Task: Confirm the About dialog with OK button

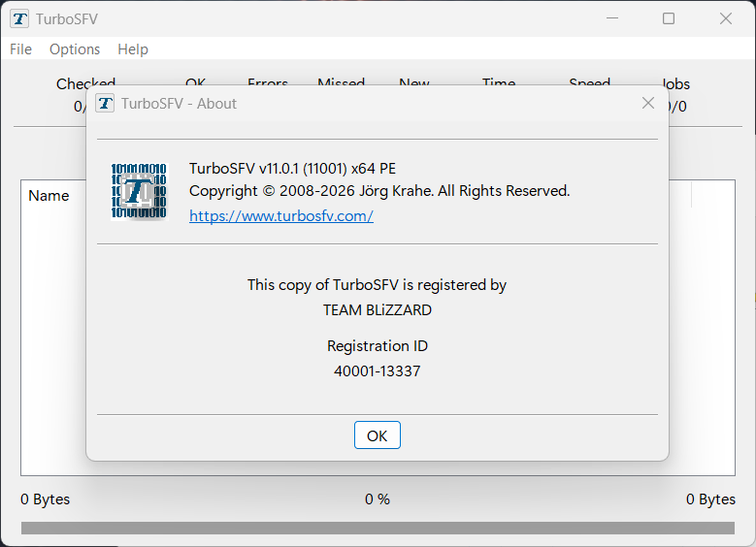Action: (378, 435)
